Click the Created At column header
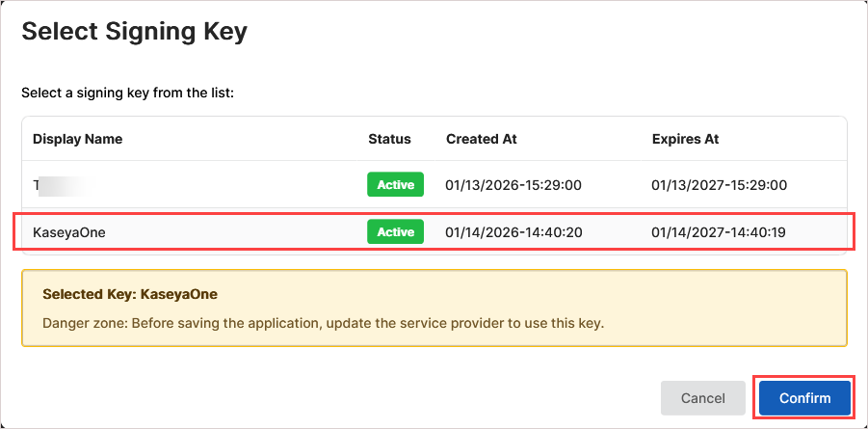This screenshot has height=429, width=868. [x=481, y=139]
